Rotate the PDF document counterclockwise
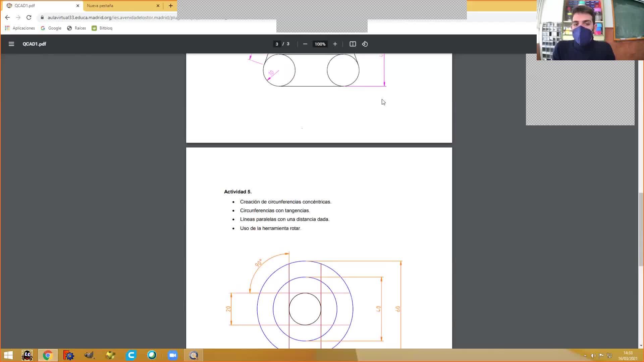The width and height of the screenshot is (644, 362). (x=365, y=44)
